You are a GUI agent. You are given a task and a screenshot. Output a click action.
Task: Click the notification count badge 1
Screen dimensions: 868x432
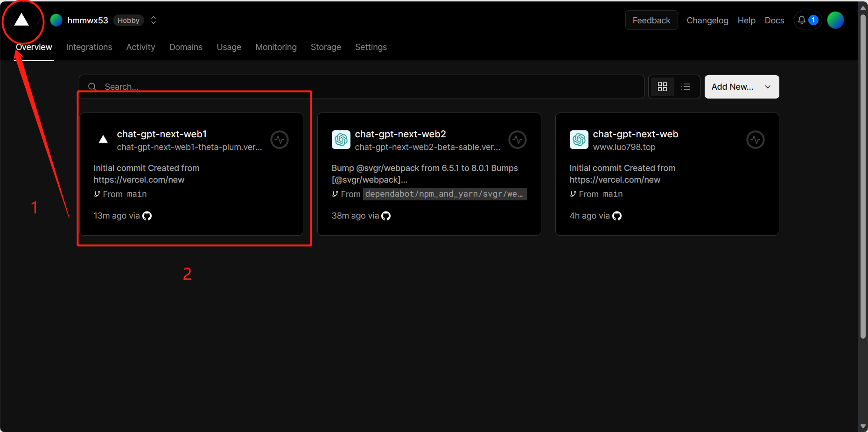pos(813,20)
